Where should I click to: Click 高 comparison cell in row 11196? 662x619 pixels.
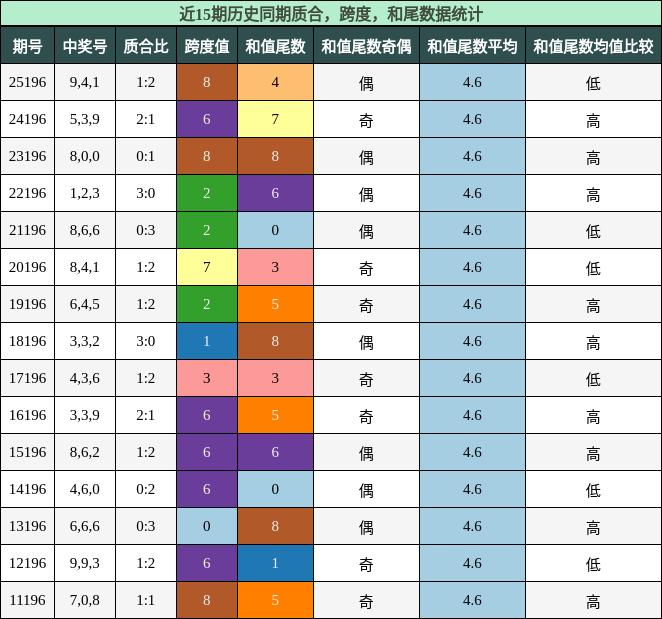[x=593, y=600]
